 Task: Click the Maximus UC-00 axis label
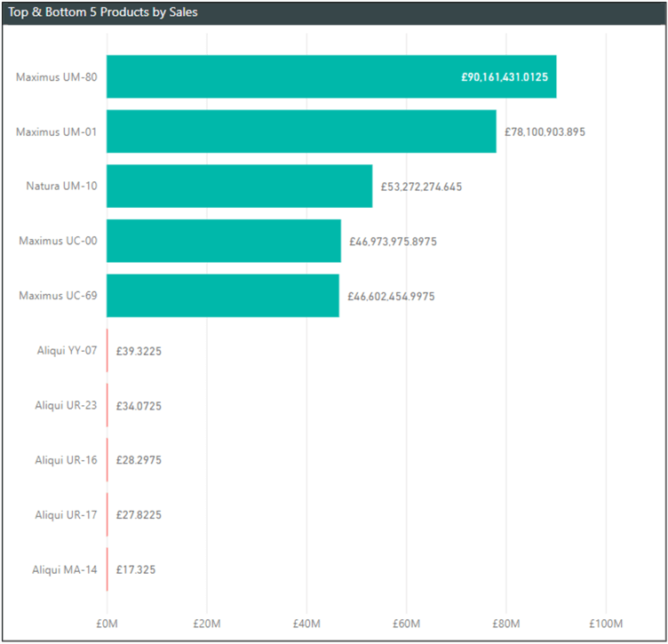pyautogui.click(x=58, y=241)
